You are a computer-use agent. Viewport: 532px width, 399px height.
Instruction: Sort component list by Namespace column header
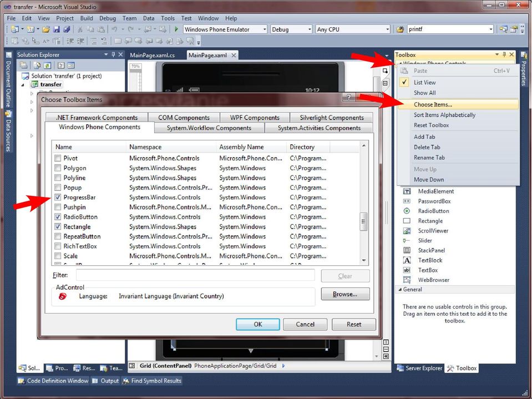coord(171,147)
